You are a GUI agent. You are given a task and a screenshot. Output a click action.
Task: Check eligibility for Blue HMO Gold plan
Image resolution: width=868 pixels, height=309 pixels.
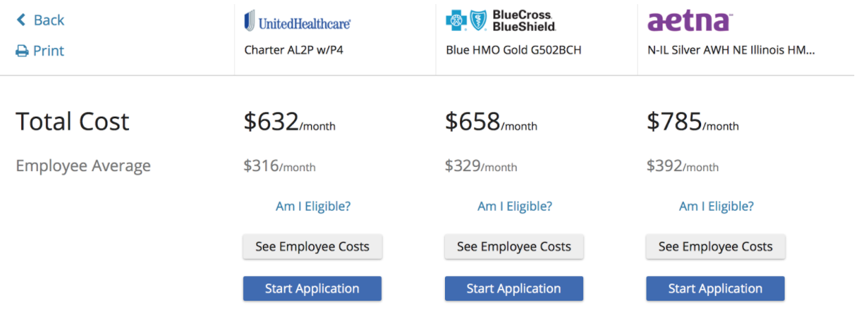coord(514,206)
